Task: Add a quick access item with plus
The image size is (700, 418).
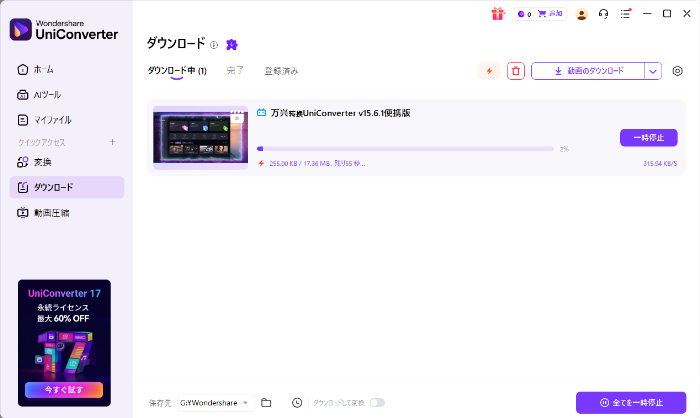Action: point(112,142)
